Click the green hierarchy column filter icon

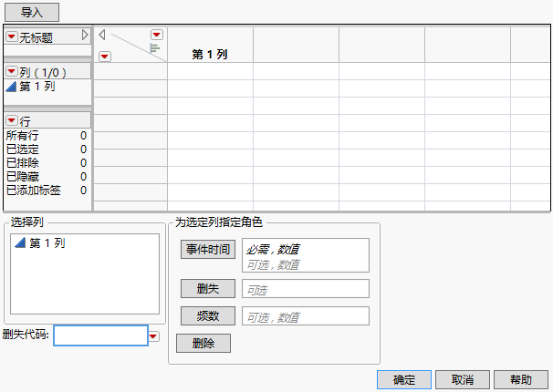click(154, 48)
